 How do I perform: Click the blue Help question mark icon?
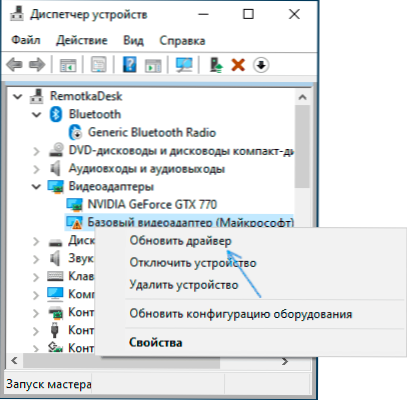129,64
